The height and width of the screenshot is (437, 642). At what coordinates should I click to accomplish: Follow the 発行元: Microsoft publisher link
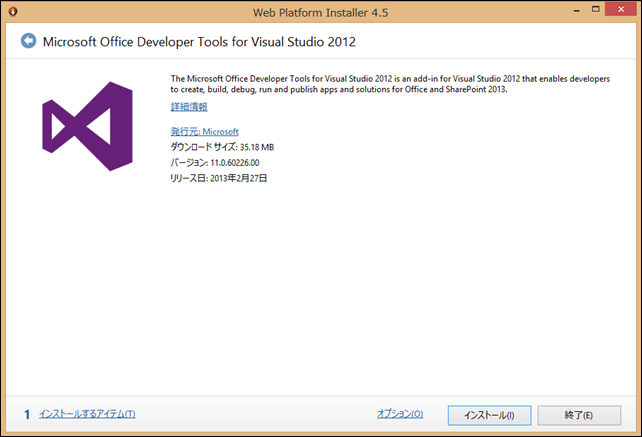204,131
